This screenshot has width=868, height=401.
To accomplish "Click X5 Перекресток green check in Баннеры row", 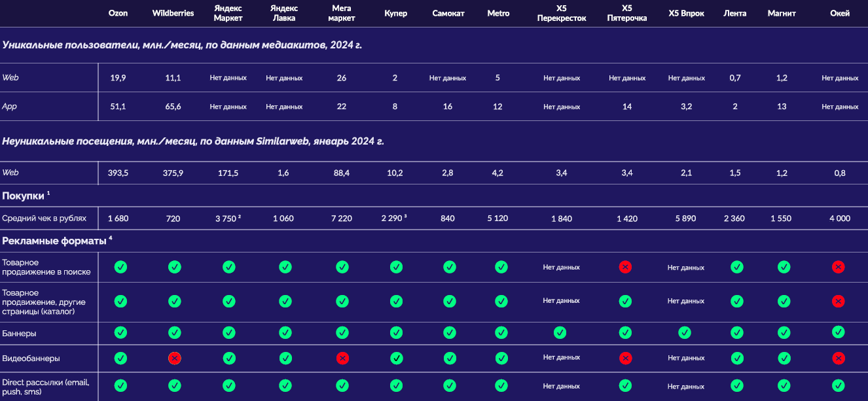I will pos(560,332).
